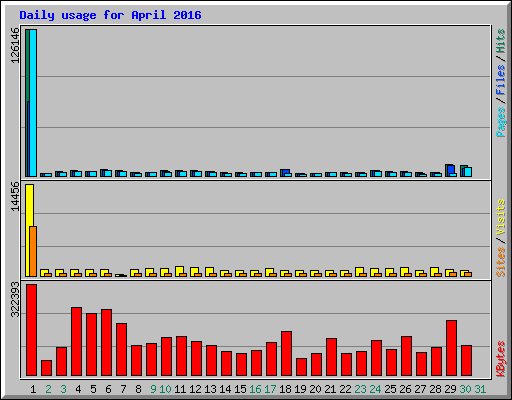Click the yellow visits bar for day 11
The image size is (512, 400).
point(179,270)
